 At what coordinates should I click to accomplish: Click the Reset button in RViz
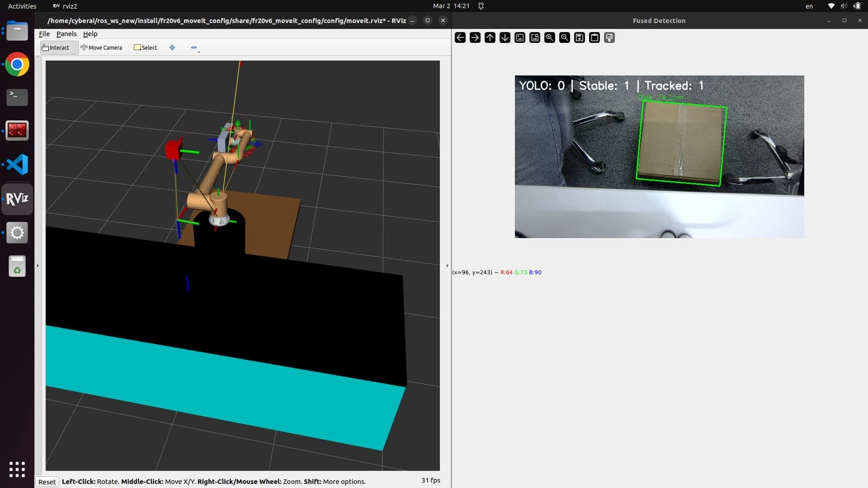(x=47, y=481)
